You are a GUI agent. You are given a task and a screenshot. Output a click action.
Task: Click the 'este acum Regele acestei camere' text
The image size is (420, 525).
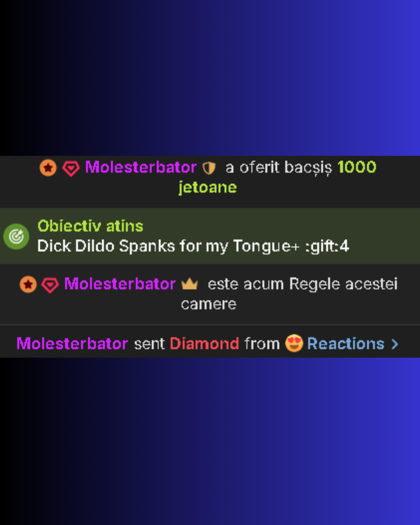[x=289, y=294]
